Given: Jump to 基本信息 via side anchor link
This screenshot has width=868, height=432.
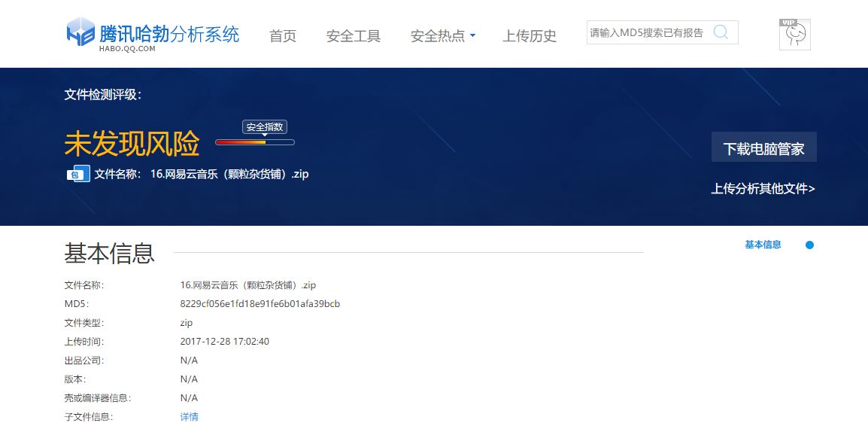Looking at the screenshot, I should [763, 245].
